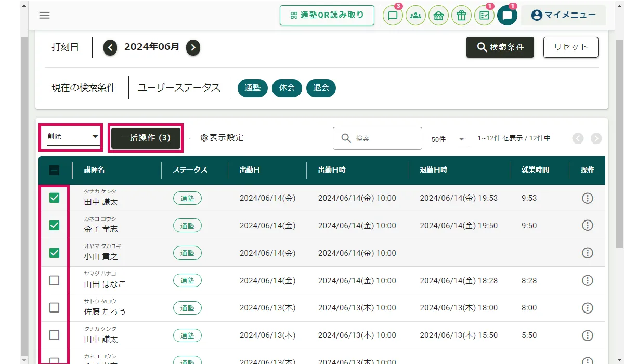Screen dimensions: 624x364
Task: Open the 削除 bulk action dropdown
Action: tap(73, 137)
